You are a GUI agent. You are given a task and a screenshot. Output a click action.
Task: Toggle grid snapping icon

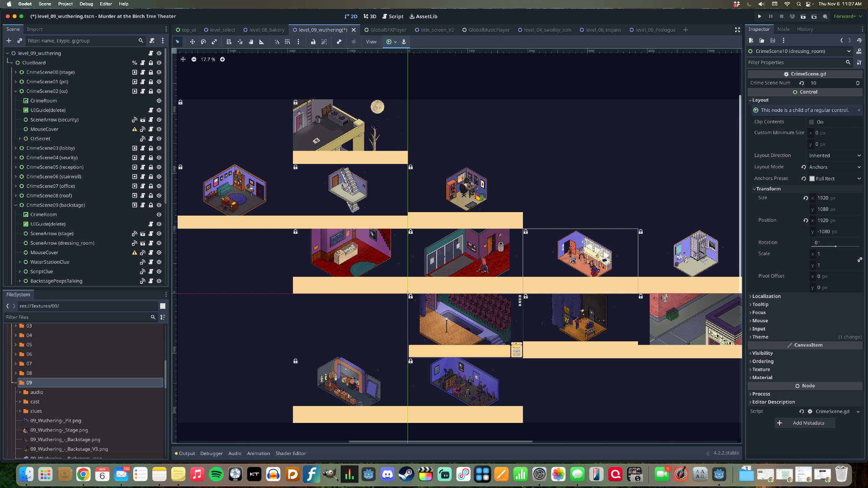point(287,42)
